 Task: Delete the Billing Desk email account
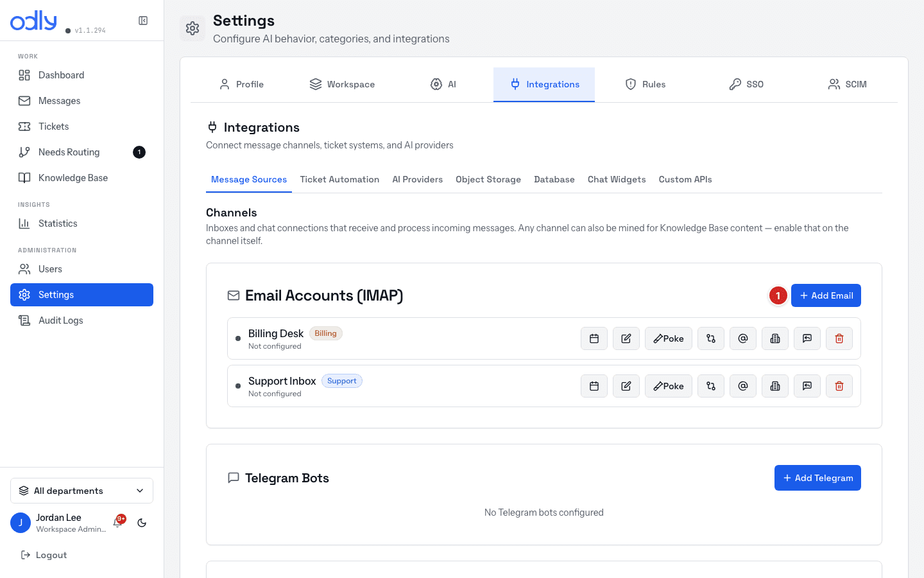pos(839,338)
